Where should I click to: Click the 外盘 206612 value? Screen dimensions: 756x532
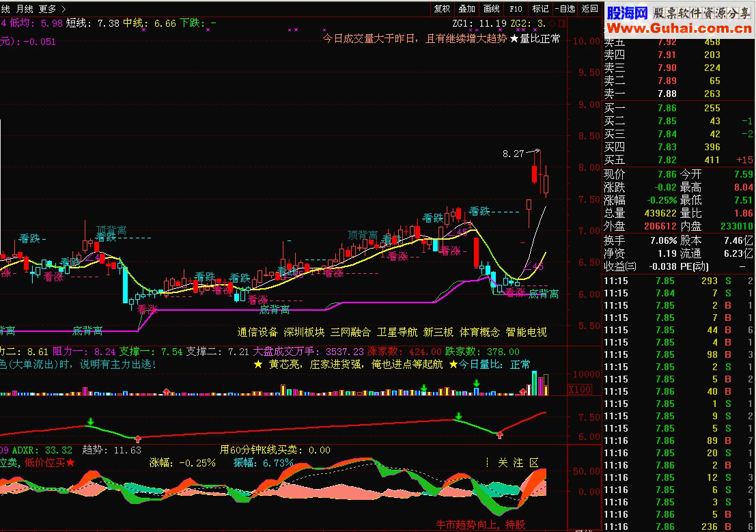pyautogui.click(x=660, y=226)
